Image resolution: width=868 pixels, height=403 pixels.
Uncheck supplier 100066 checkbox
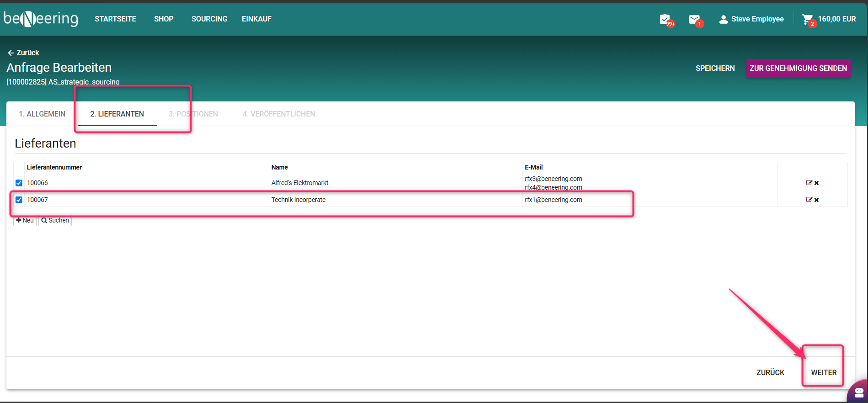click(x=19, y=183)
